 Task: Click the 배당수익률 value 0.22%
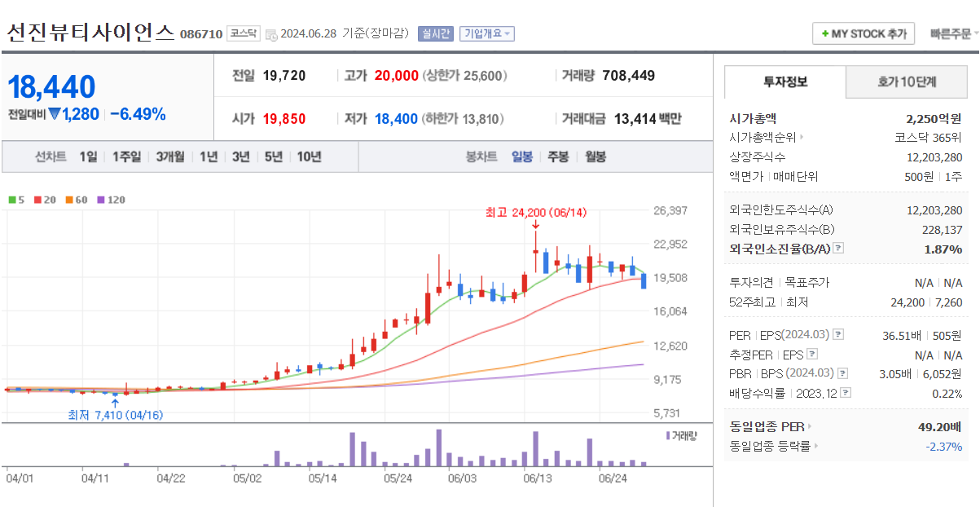point(947,393)
